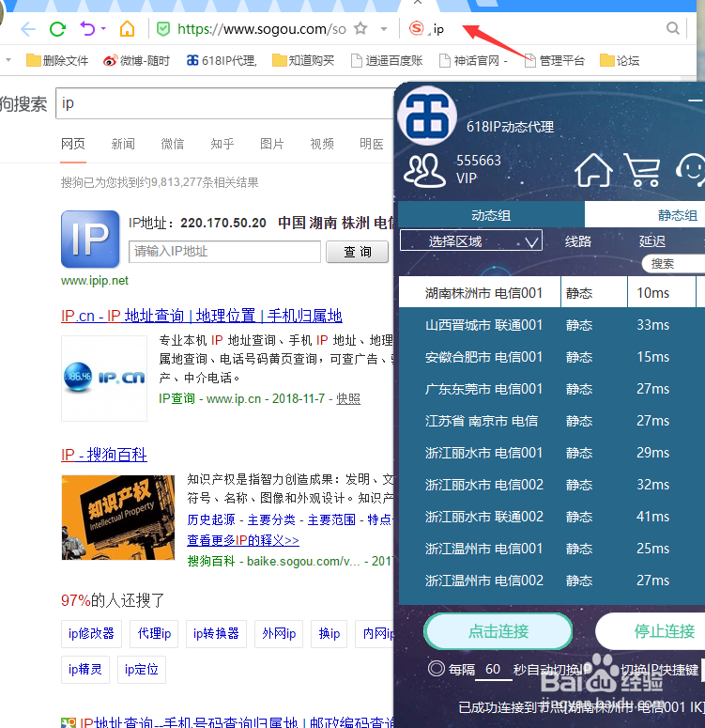Open the 微博-随时 bookmark
This screenshot has height=728, width=705.
tap(136, 60)
